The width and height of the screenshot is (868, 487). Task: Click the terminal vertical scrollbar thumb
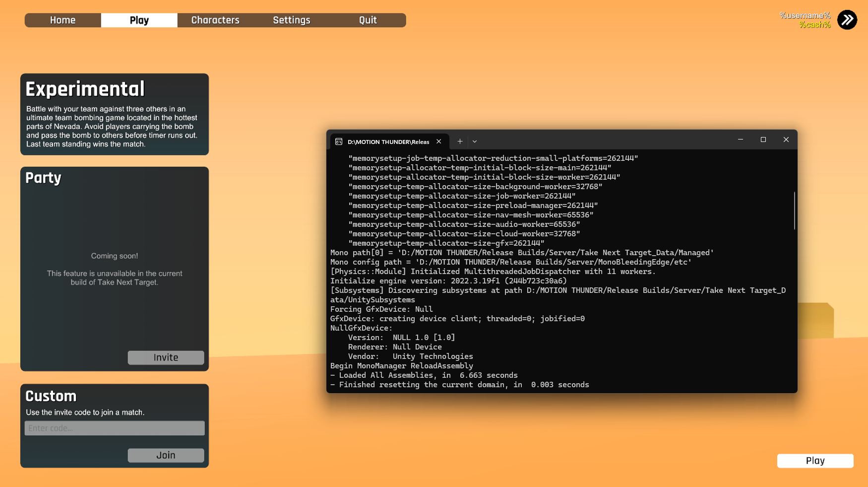click(x=794, y=211)
